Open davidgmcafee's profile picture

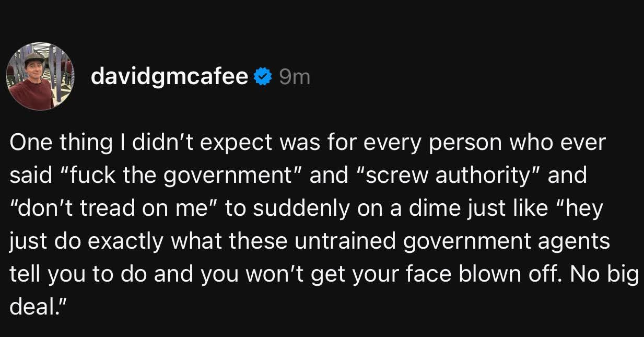41,76
